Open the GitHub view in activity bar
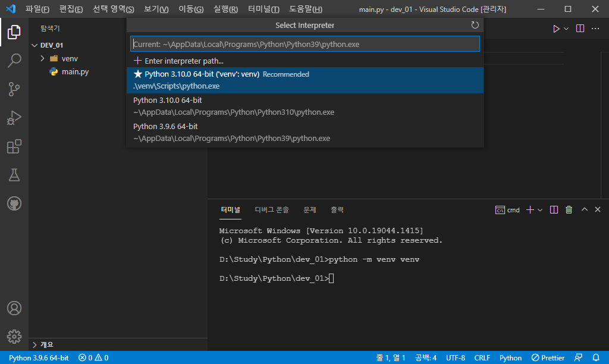The height and width of the screenshot is (364, 609). pos(14,203)
